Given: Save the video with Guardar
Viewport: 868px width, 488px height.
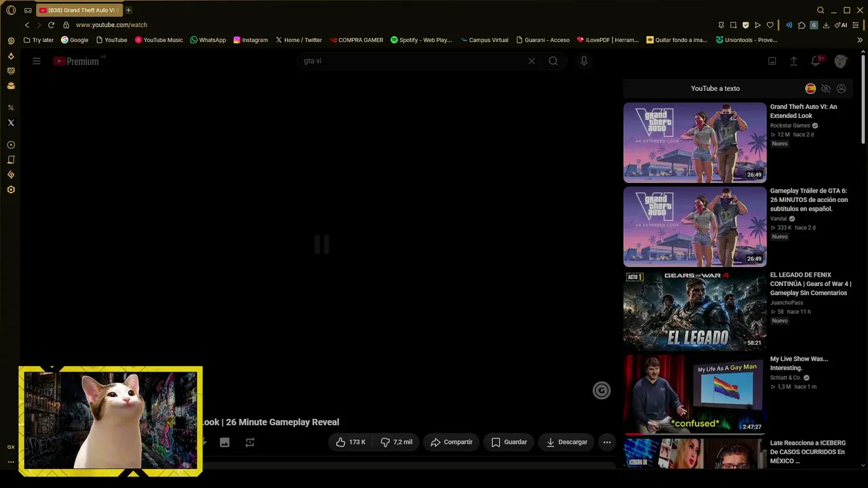Looking at the screenshot, I should pyautogui.click(x=509, y=442).
